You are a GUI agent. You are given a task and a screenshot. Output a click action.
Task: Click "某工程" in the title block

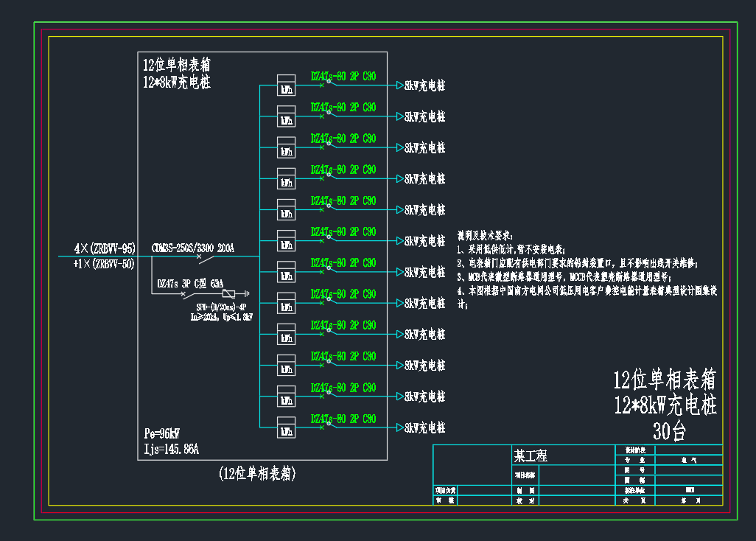point(531,456)
